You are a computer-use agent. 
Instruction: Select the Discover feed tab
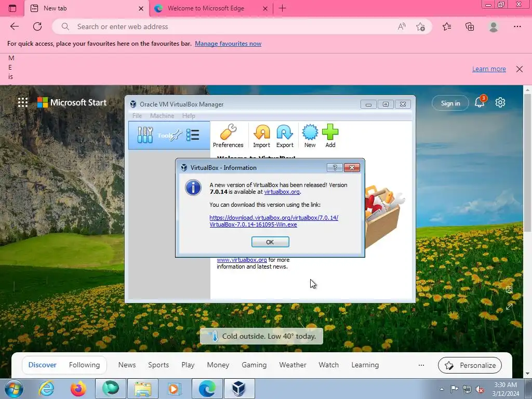(x=43, y=365)
